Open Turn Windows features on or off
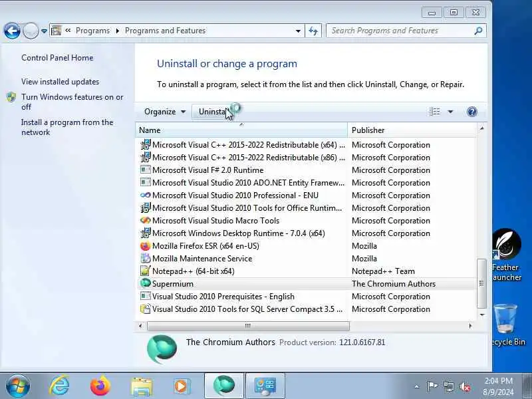The height and width of the screenshot is (399, 532). (72, 102)
